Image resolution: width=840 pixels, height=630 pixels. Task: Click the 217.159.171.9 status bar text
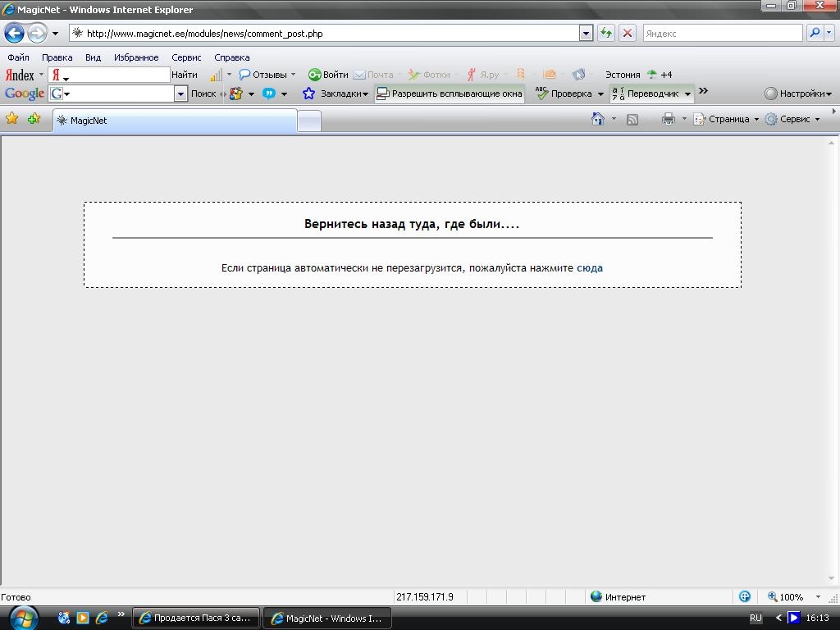[425, 597]
